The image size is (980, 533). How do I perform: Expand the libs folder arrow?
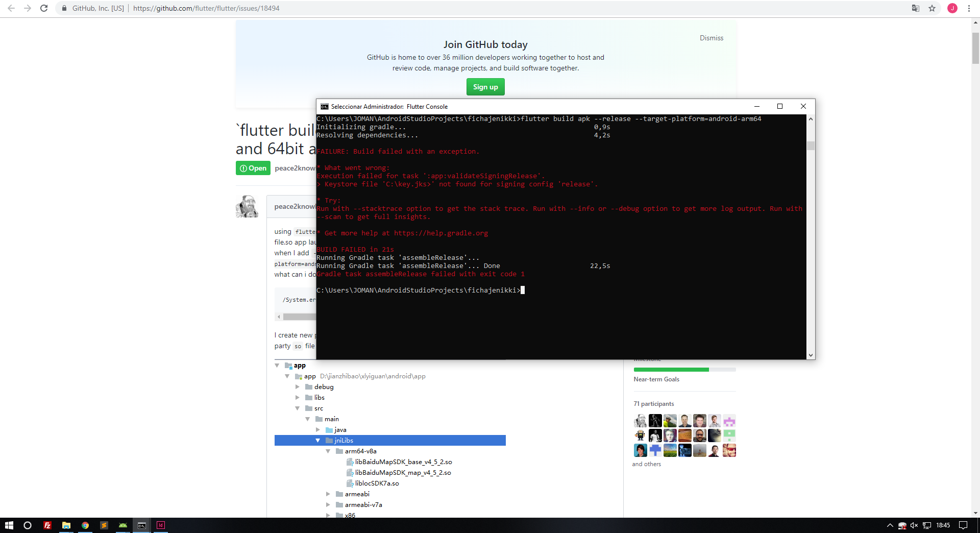point(298,398)
